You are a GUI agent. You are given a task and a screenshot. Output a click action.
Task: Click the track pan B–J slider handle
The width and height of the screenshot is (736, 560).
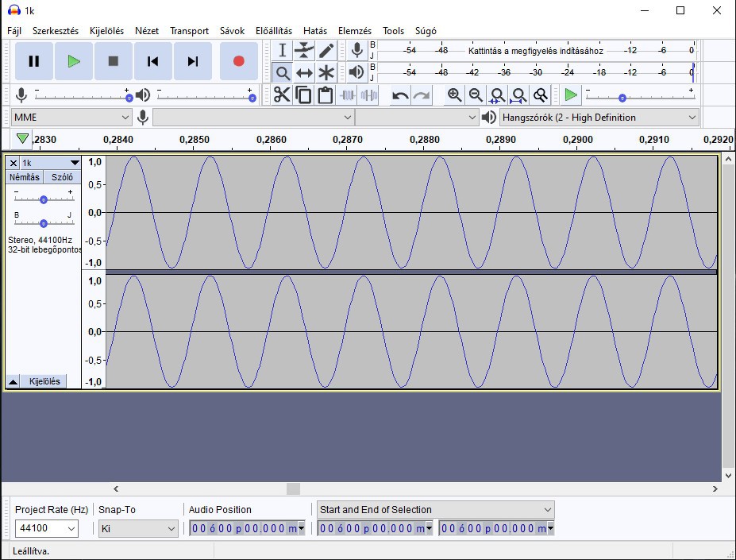coord(44,224)
